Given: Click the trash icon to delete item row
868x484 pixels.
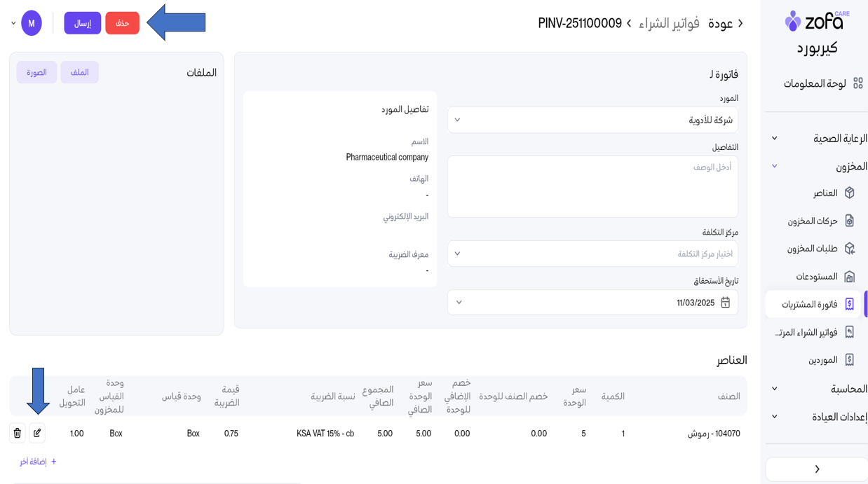Looking at the screenshot, I should 18,433.
